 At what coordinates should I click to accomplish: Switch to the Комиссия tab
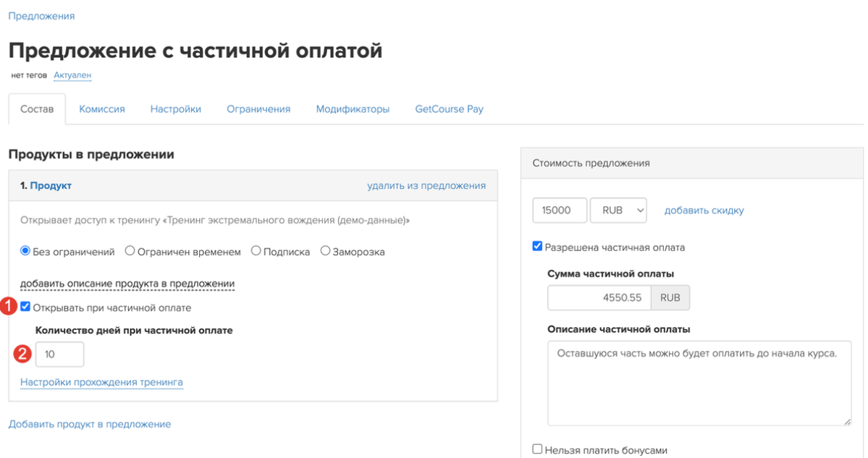[x=102, y=109]
